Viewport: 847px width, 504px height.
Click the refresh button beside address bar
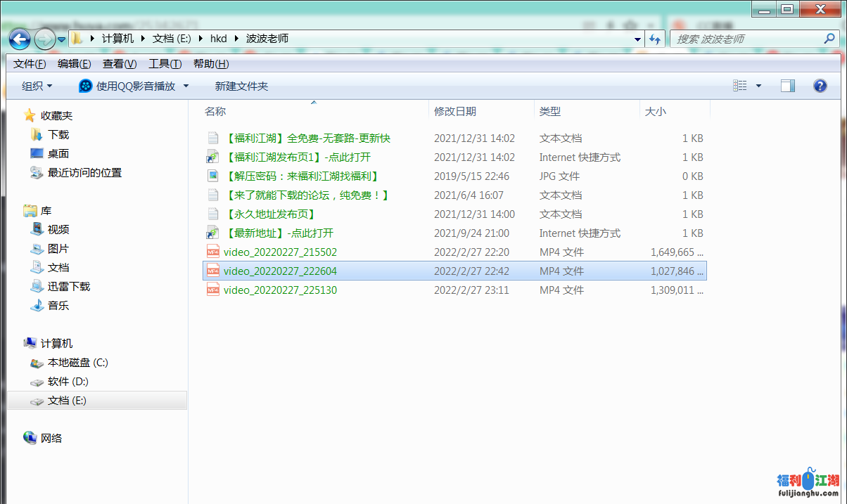tap(656, 39)
